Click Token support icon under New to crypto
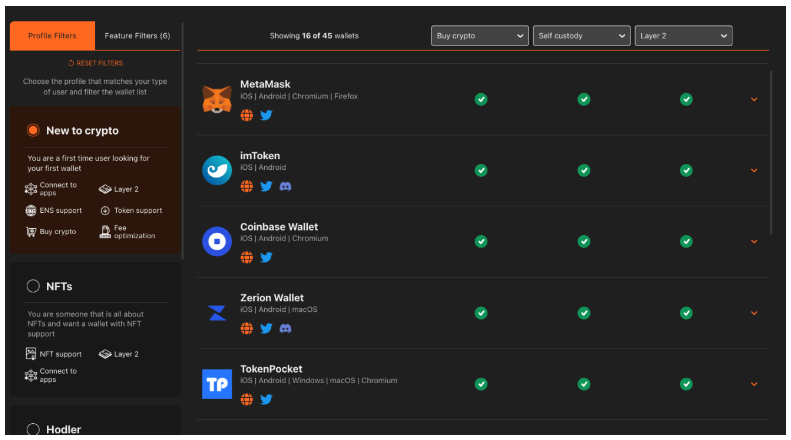 pos(105,210)
